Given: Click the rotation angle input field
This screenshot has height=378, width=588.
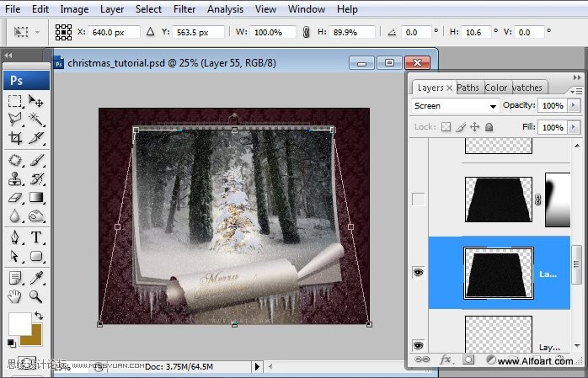Looking at the screenshot, I should click(x=416, y=32).
